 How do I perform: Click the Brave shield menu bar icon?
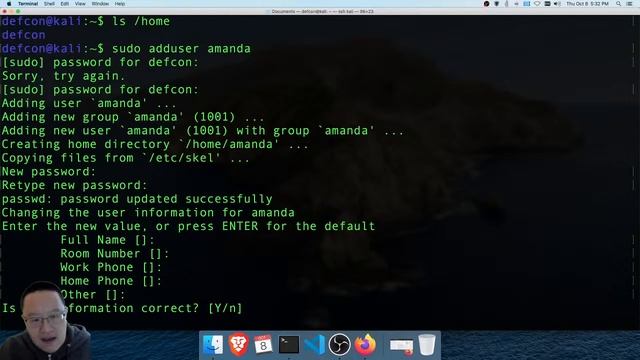click(x=496, y=4)
